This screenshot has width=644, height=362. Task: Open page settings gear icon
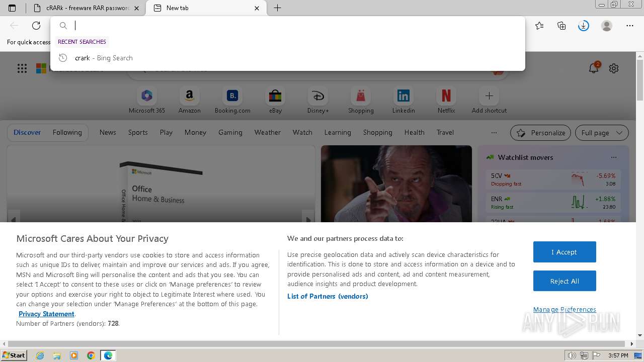coord(614,68)
